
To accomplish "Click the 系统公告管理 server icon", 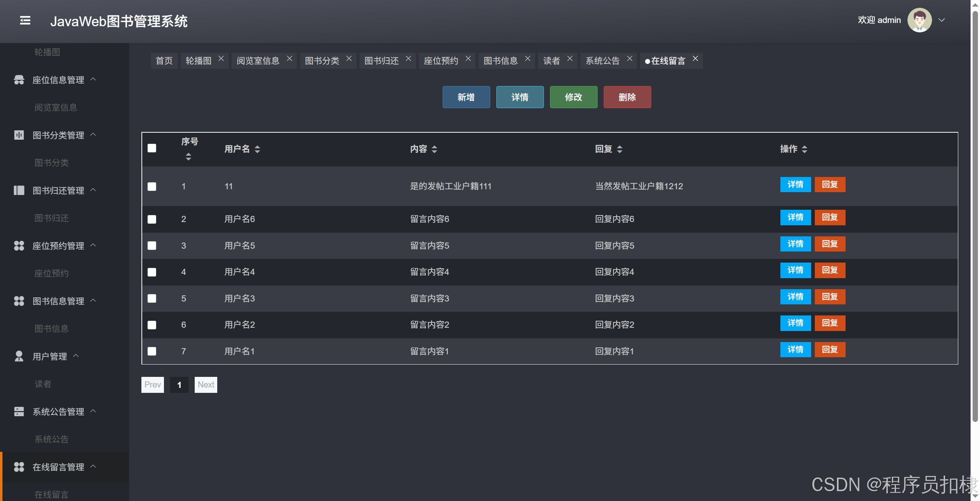I will tap(19, 412).
